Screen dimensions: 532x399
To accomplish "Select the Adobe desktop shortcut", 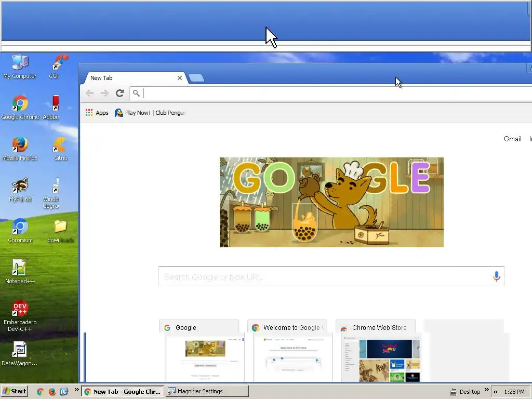I will tap(51, 108).
